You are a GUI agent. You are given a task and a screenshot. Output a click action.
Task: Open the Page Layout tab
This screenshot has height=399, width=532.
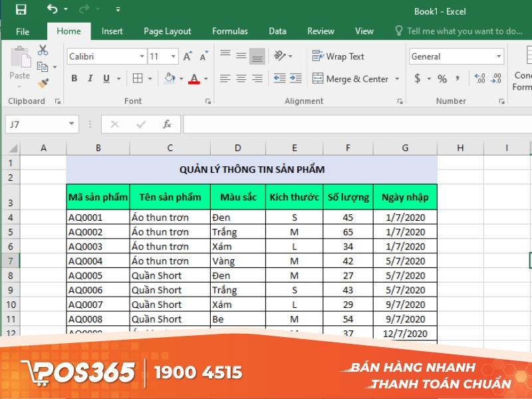(168, 31)
